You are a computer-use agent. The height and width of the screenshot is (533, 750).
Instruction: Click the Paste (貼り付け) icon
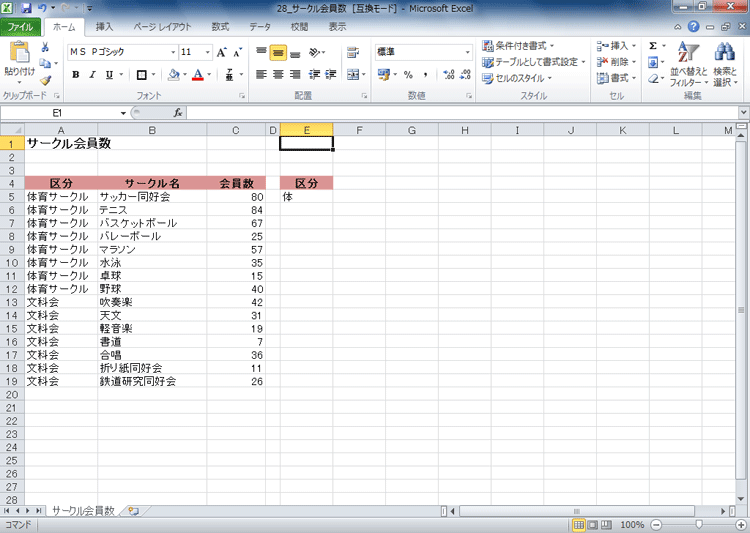[20, 52]
